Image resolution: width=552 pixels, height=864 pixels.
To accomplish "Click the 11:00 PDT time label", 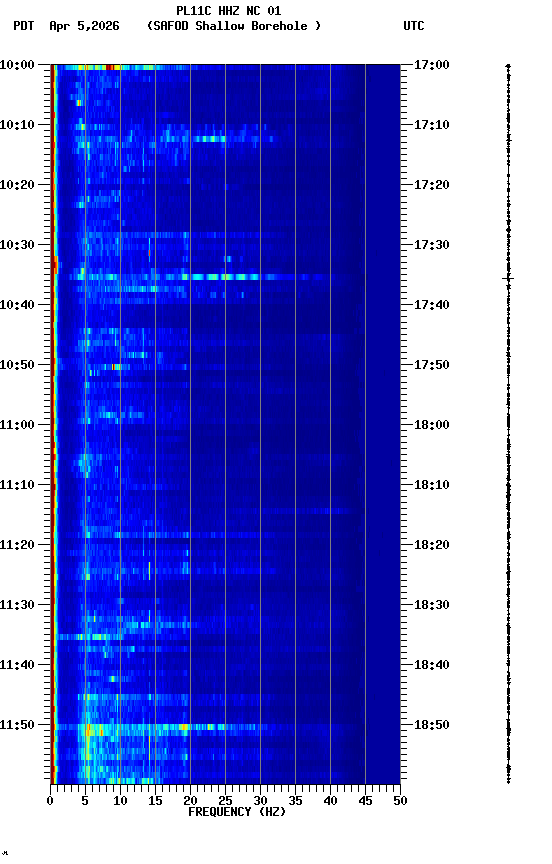I will pos(17,425).
